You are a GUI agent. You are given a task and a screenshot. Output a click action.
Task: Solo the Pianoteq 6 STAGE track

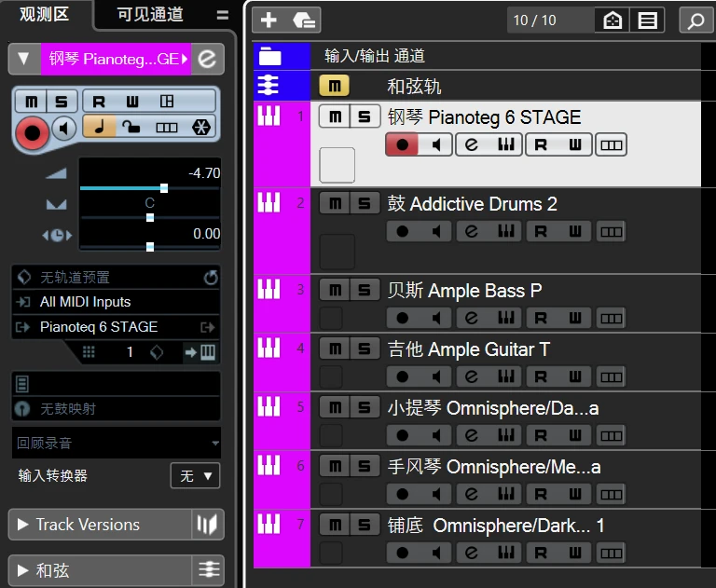(365, 116)
